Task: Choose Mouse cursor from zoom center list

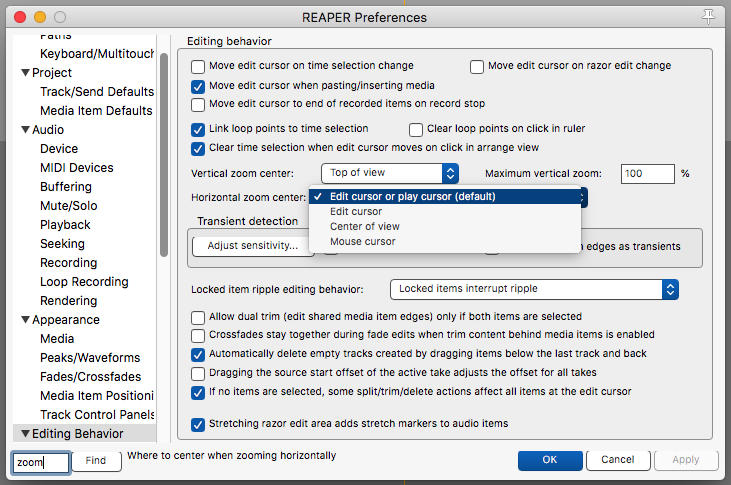Action: 363,241
